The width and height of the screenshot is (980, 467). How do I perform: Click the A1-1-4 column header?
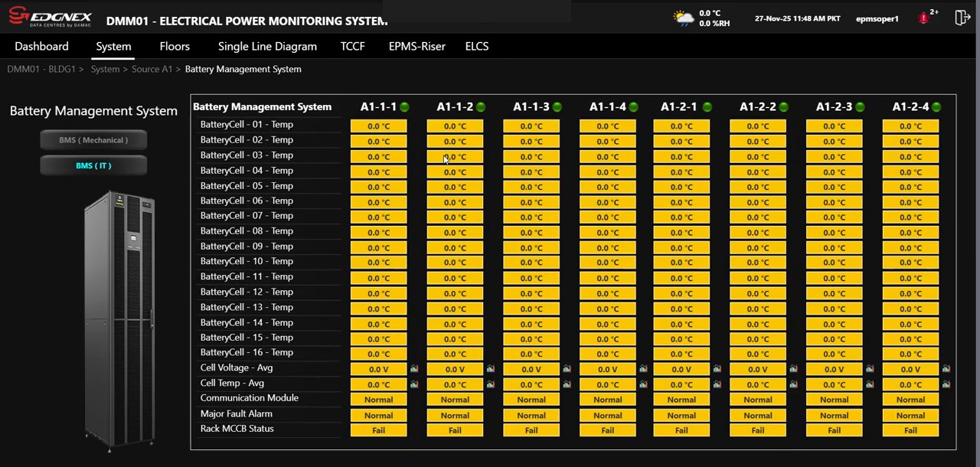tap(608, 107)
